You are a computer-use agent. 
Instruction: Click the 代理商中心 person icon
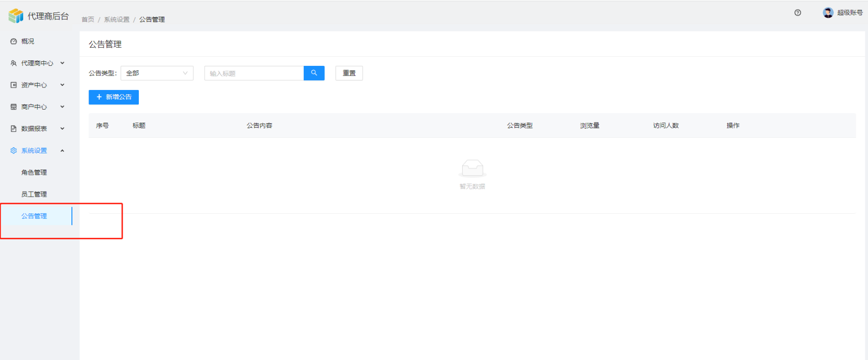click(14, 63)
